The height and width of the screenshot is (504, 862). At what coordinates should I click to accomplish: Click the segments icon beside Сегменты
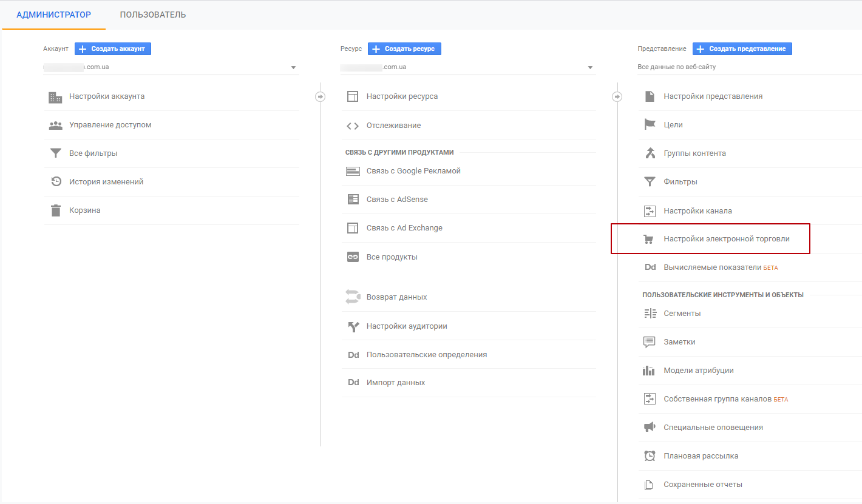650,314
